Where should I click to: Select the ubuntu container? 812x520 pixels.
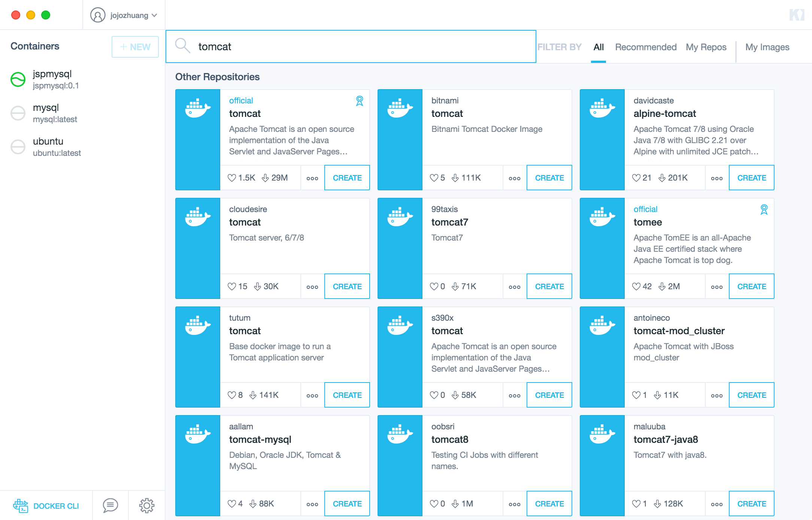tap(82, 147)
